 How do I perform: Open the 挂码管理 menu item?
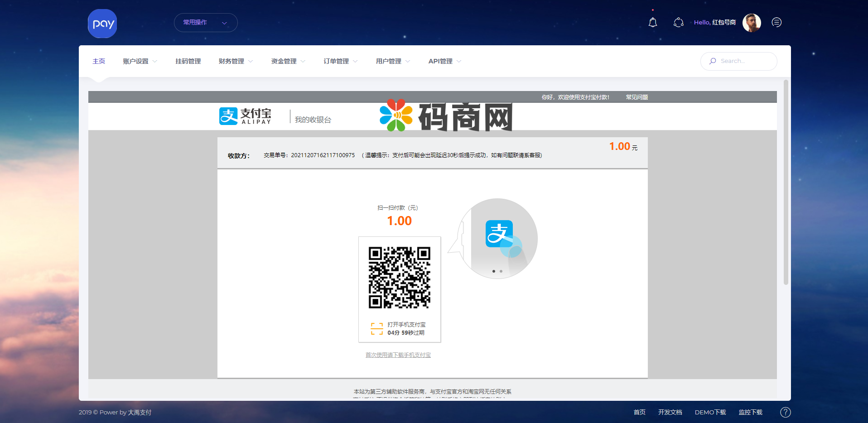188,61
